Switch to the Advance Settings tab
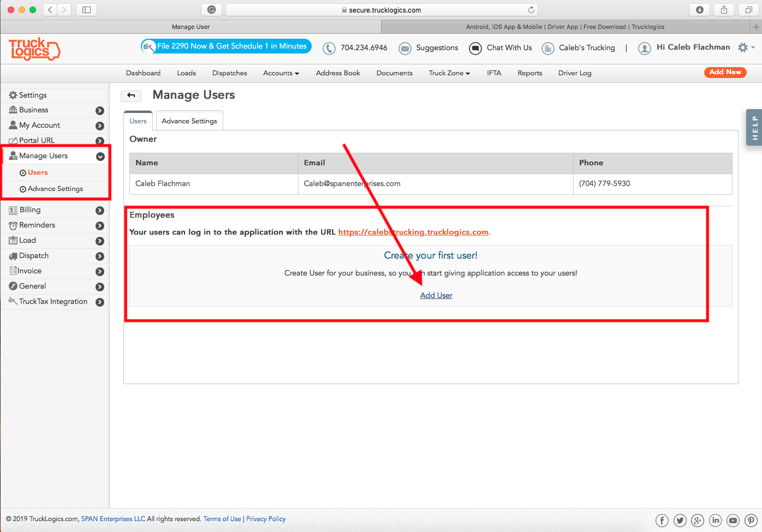This screenshot has height=532, width=762. 189,121
